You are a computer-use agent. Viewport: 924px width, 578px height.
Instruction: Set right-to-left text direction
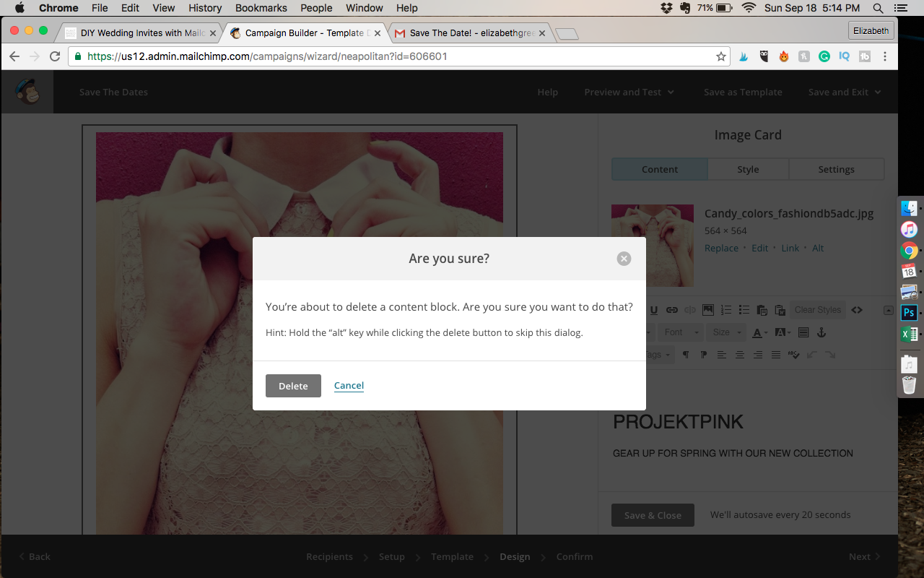coord(704,355)
